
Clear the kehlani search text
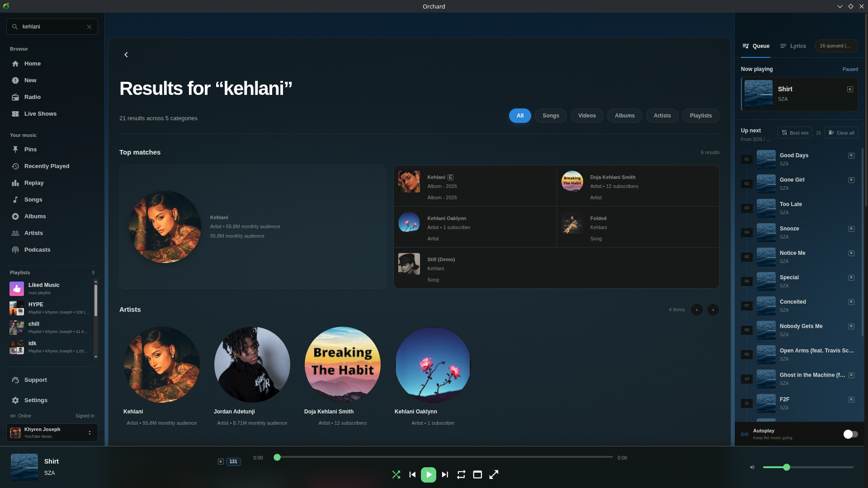[89, 27]
